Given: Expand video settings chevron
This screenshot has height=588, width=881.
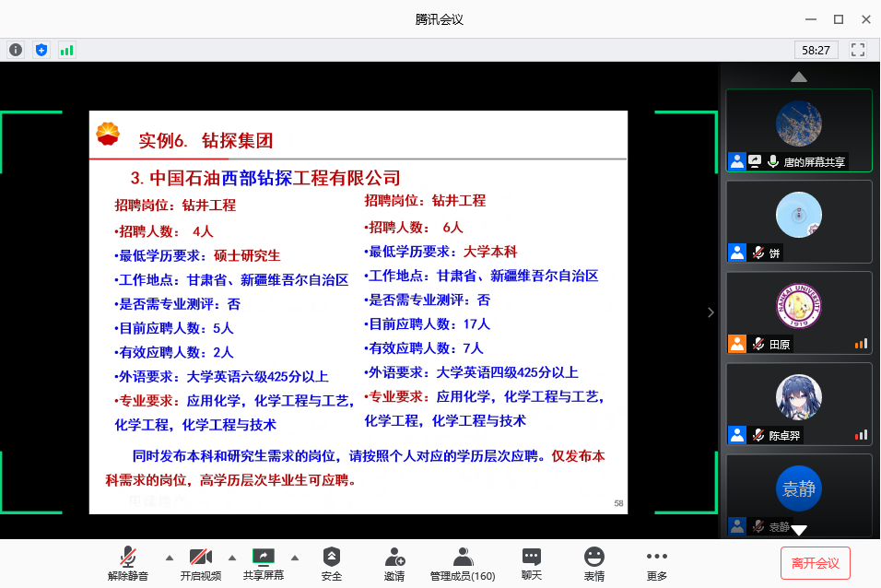Looking at the screenshot, I should tap(232, 558).
